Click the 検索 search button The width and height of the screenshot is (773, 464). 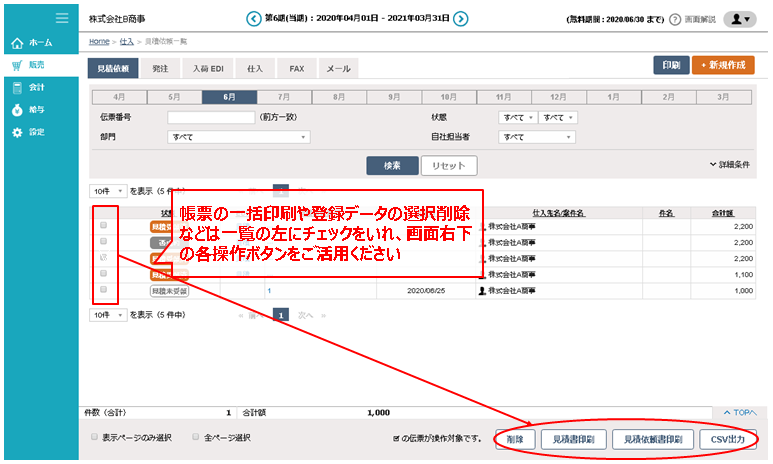coord(391,166)
